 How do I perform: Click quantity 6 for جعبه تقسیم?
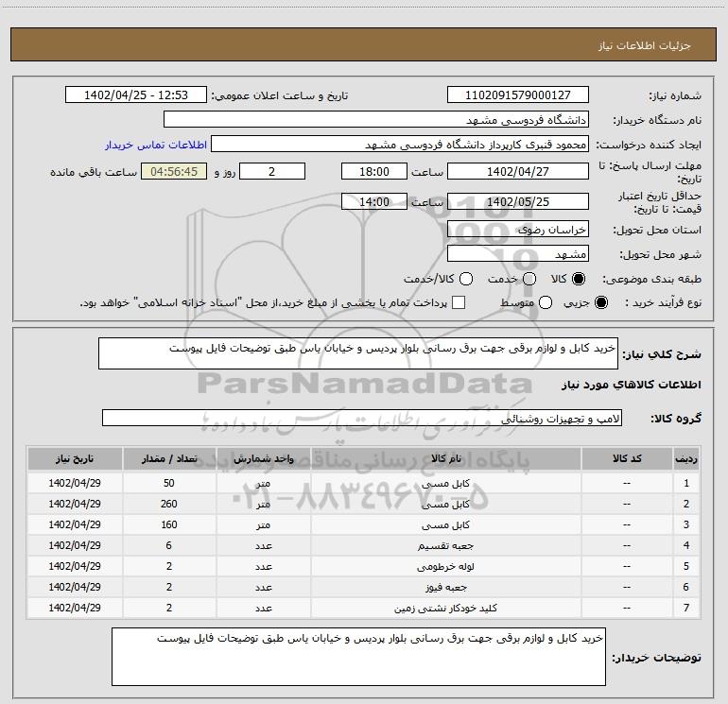click(x=169, y=546)
